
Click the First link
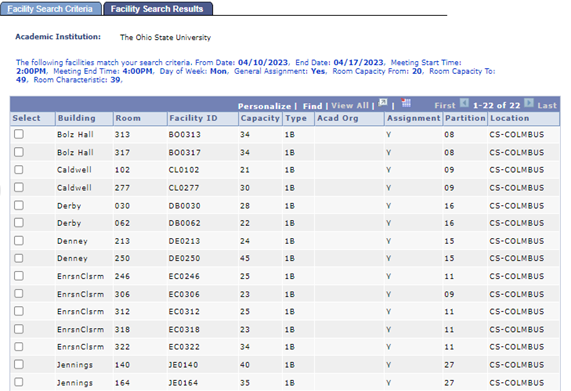click(x=445, y=106)
